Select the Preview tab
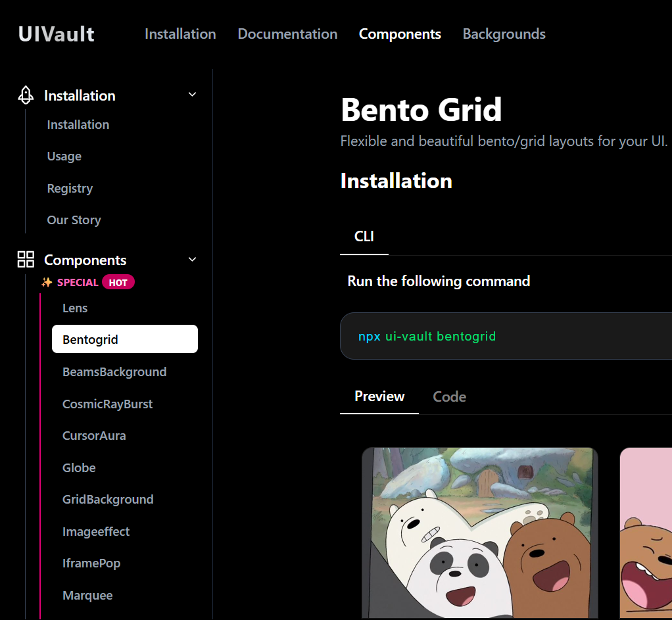 (379, 396)
